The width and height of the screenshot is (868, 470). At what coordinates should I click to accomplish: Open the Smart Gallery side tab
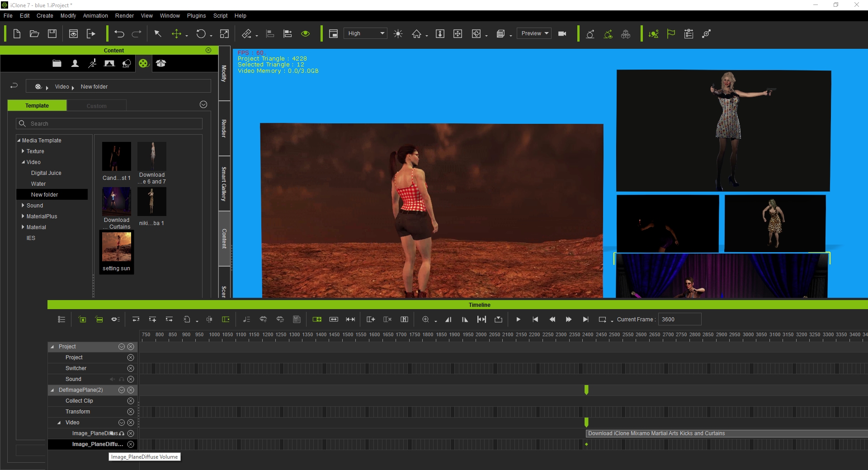tap(224, 183)
